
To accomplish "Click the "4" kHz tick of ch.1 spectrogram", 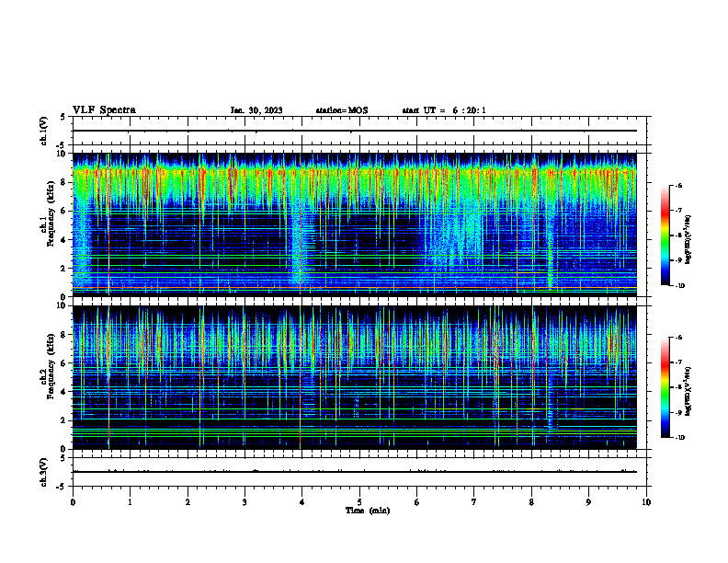I will (64, 240).
